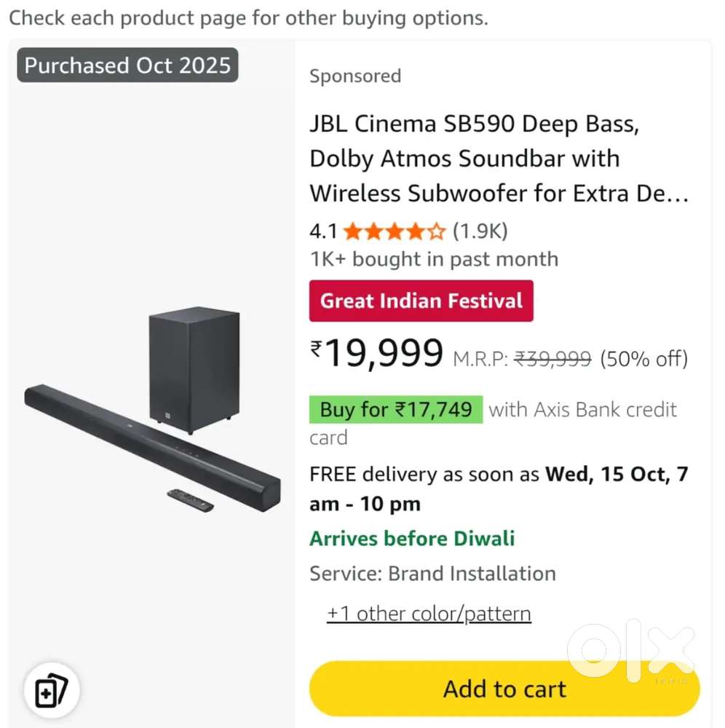This screenshot has height=728, width=725.
Task: Click the Great Indian Festival badge
Action: coord(421,301)
